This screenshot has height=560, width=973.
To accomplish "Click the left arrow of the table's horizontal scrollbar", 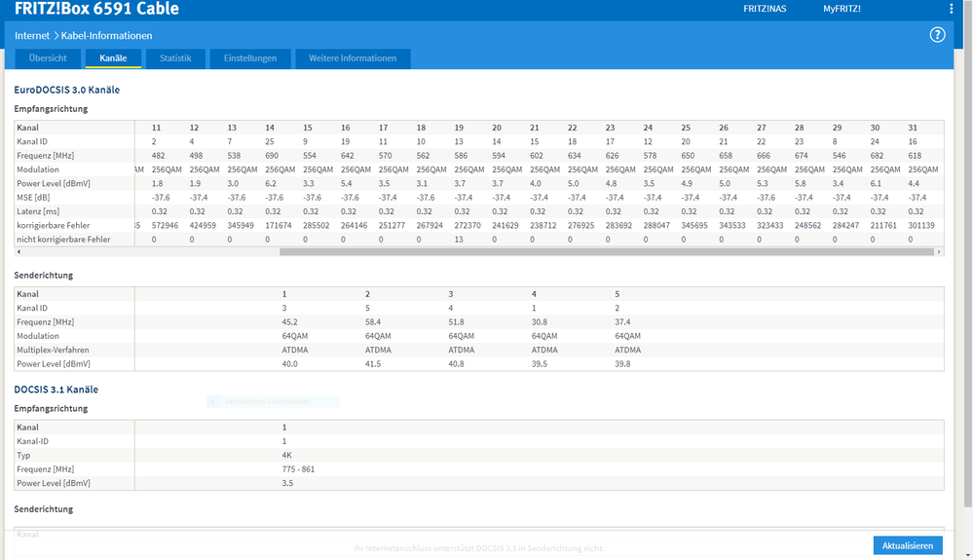I will [x=19, y=252].
